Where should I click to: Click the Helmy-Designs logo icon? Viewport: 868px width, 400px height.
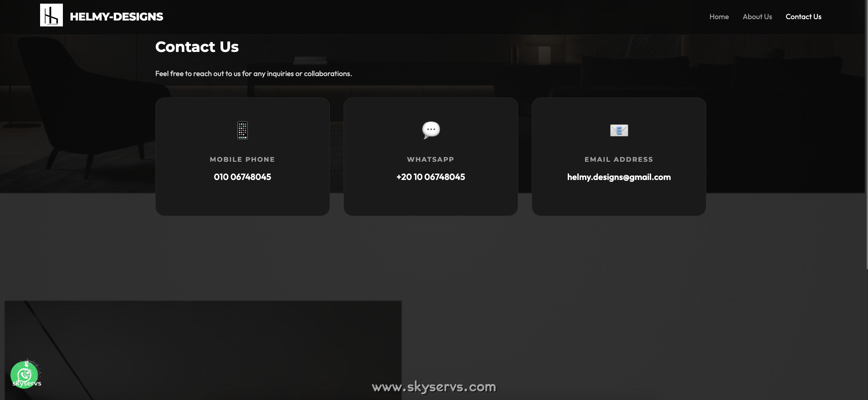(x=51, y=15)
